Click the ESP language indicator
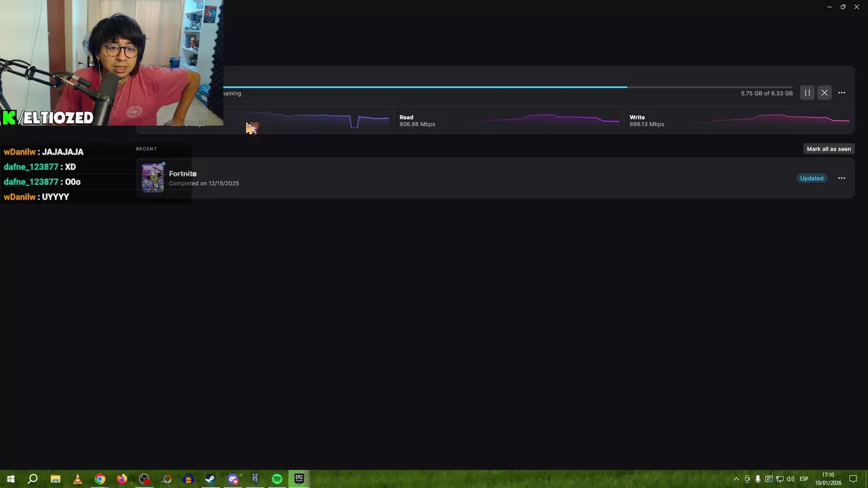This screenshot has height=488, width=868. (804, 479)
